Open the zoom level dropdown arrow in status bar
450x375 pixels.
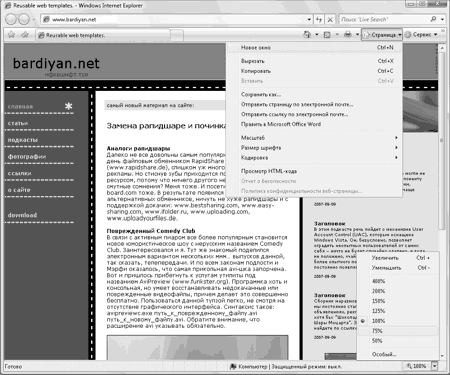434,366
